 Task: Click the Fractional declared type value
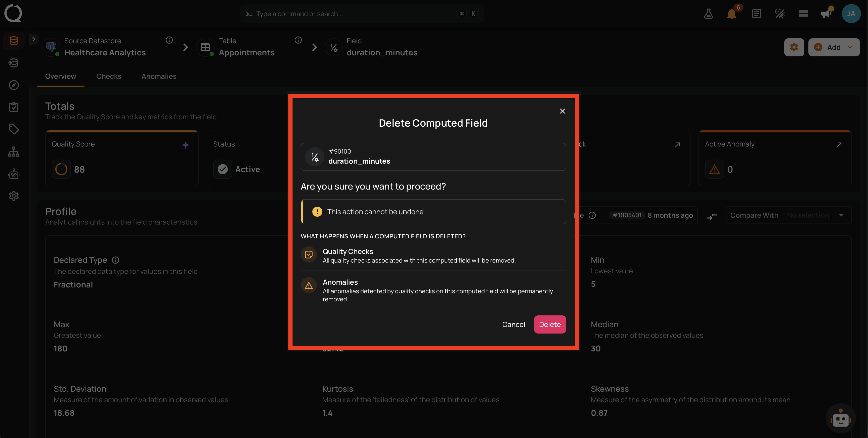[x=73, y=284]
